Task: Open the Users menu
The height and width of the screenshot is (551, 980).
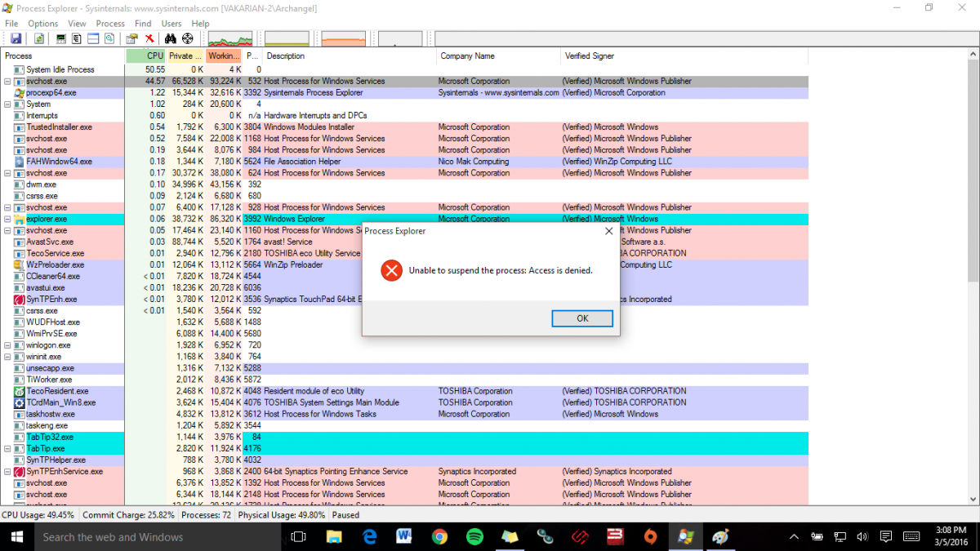Action: [x=171, y=24]
